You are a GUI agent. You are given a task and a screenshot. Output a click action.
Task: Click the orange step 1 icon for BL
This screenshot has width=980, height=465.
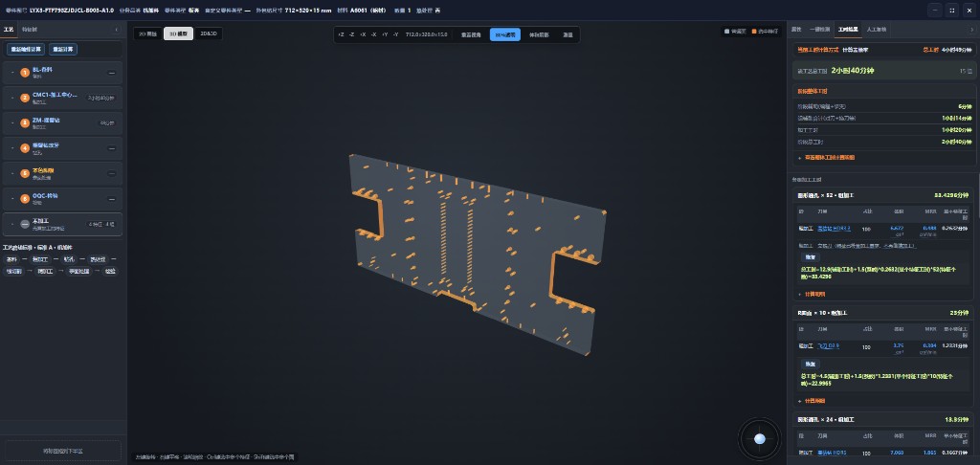pos(25,73)
